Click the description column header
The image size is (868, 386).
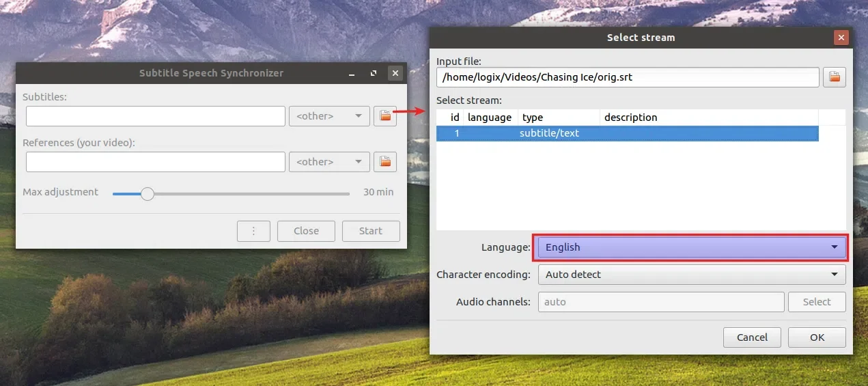pos(709,118)
